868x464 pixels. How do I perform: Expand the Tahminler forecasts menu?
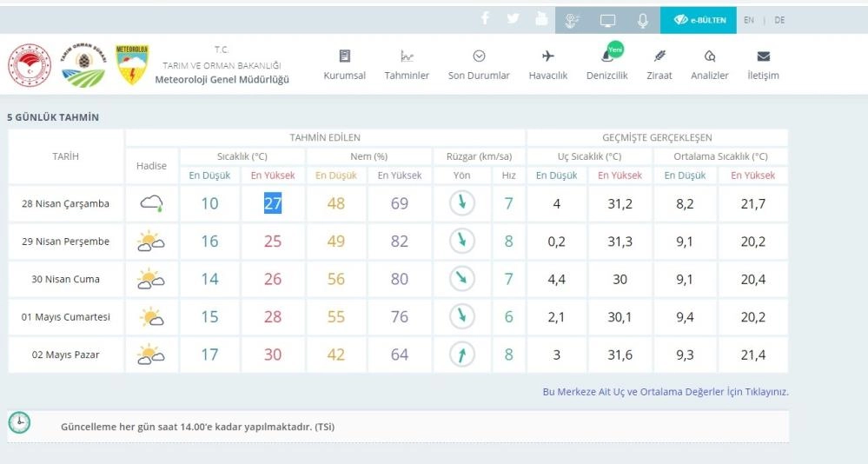click(x=407, y=64)
